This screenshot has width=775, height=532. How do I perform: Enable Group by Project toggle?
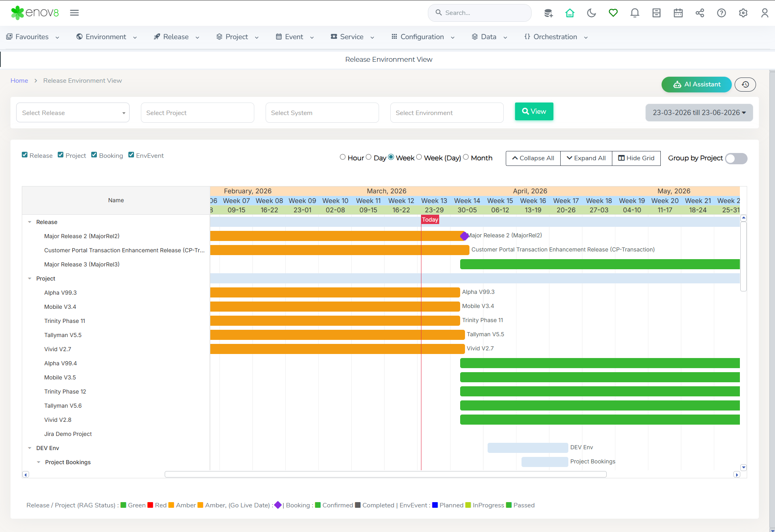pyautogui.click(x=736, y=158)
